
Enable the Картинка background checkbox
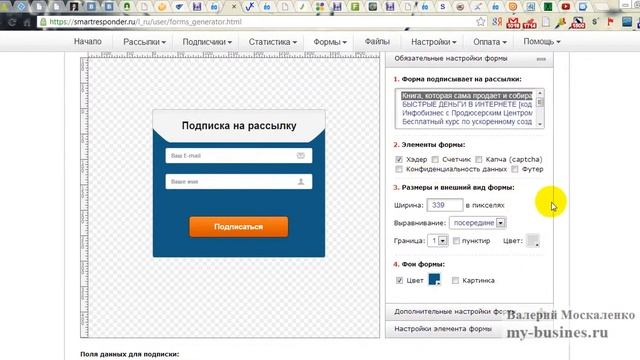455,280
